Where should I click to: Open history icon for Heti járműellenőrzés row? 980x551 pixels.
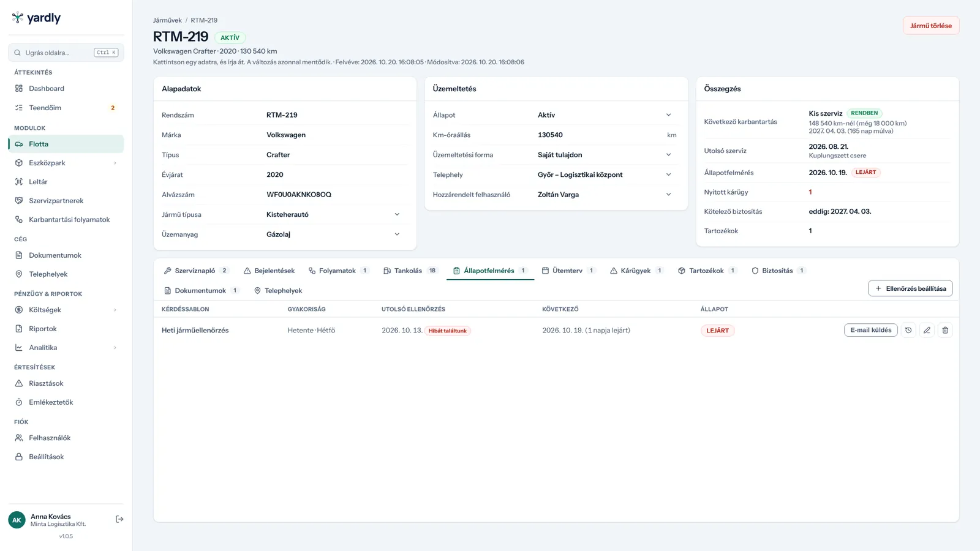908,330
